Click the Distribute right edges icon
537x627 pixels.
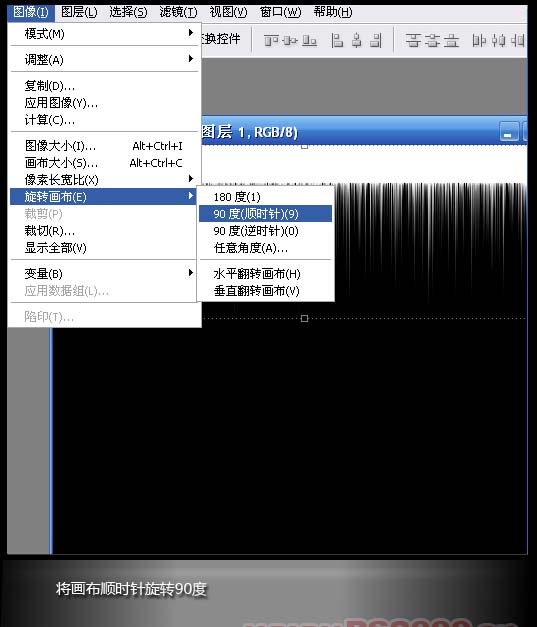pos(517,40)
